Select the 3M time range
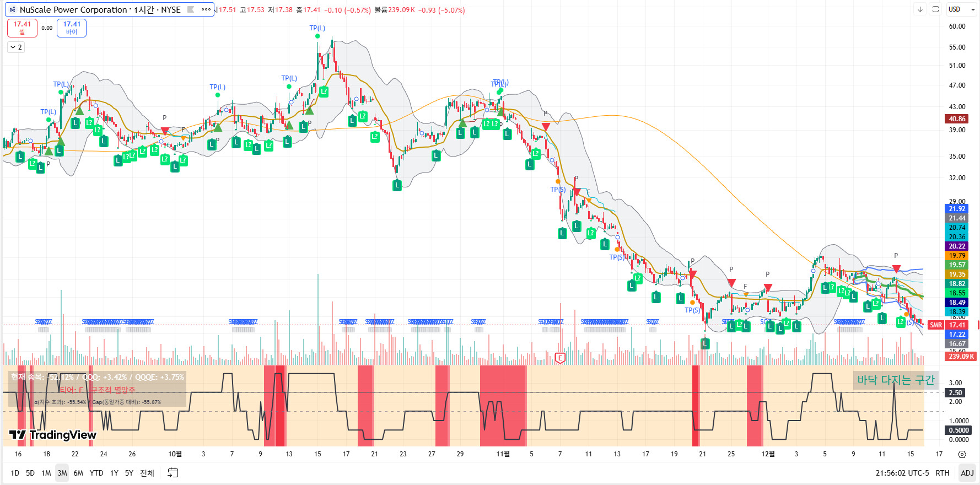The image size is (980, 485). (x=62, y=473)
